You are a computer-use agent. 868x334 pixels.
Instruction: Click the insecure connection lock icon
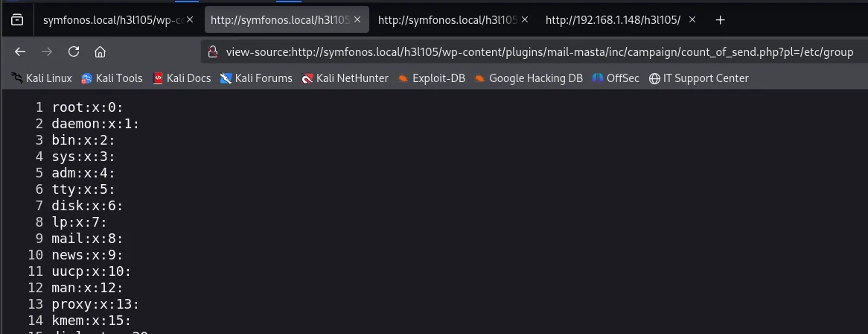pos(211,52)
